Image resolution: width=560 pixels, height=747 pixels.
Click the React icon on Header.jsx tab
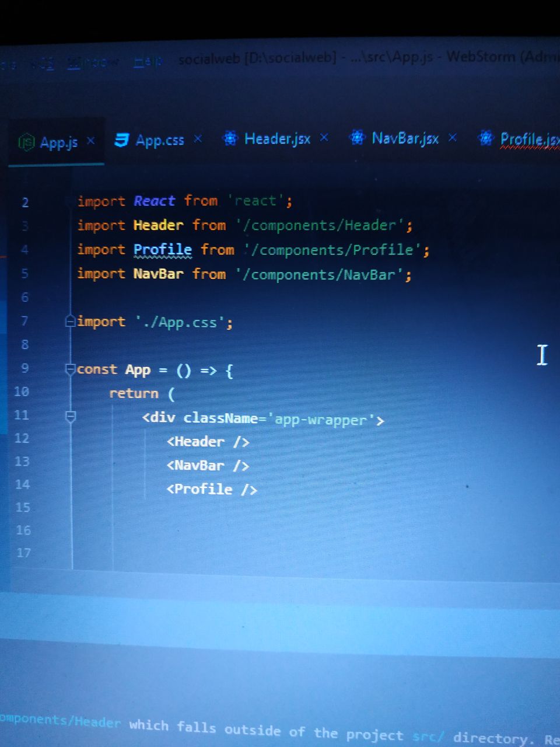tap(230, 139)
